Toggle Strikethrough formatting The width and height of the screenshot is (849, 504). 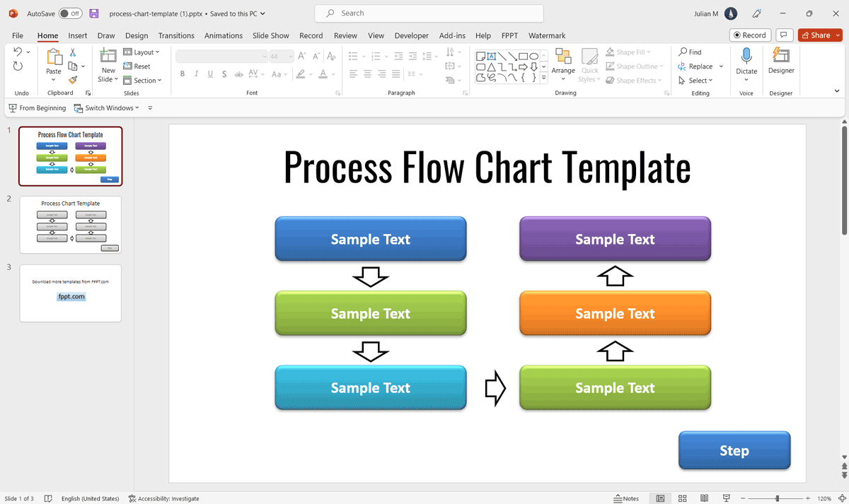[x=238, y=74]
